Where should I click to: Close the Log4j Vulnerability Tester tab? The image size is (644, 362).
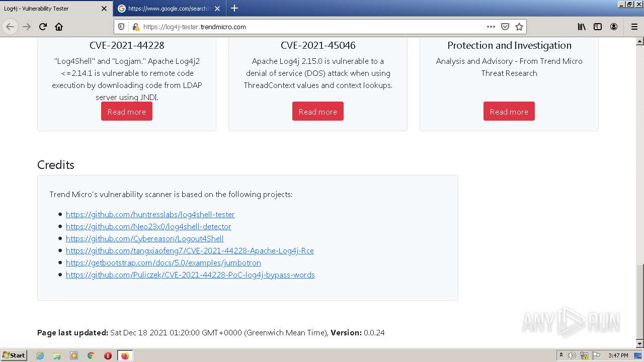coord(104,9)
